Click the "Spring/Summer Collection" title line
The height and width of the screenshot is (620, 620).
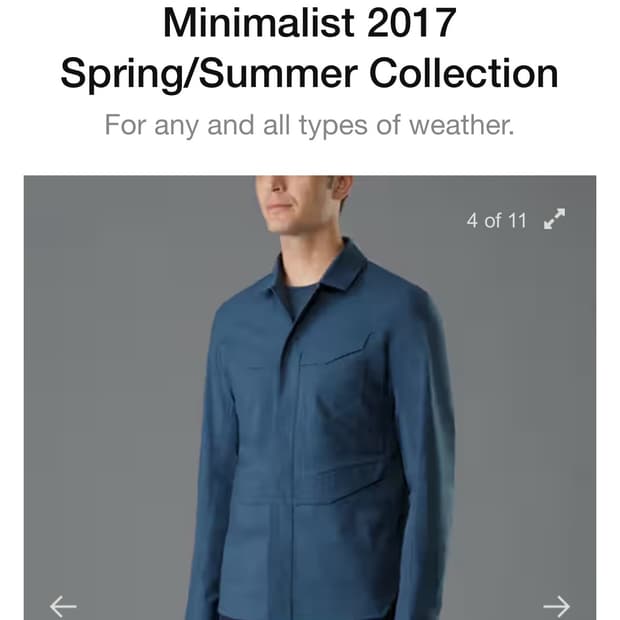[310, 73]
